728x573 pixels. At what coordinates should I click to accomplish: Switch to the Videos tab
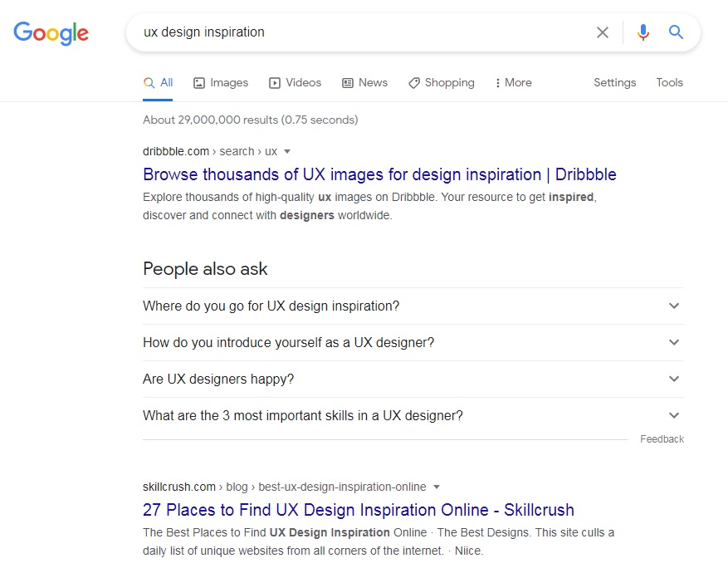click(295, 83)
